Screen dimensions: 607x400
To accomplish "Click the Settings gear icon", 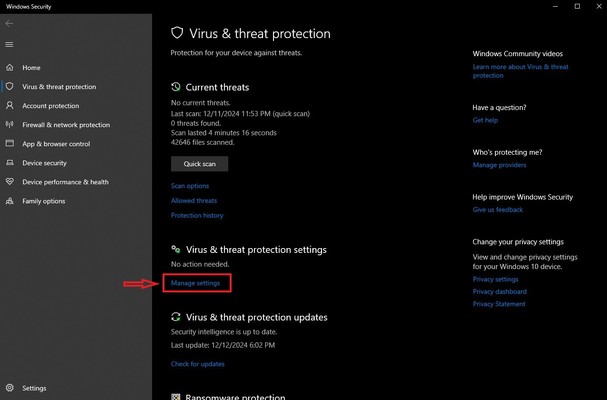I will 10,388.
